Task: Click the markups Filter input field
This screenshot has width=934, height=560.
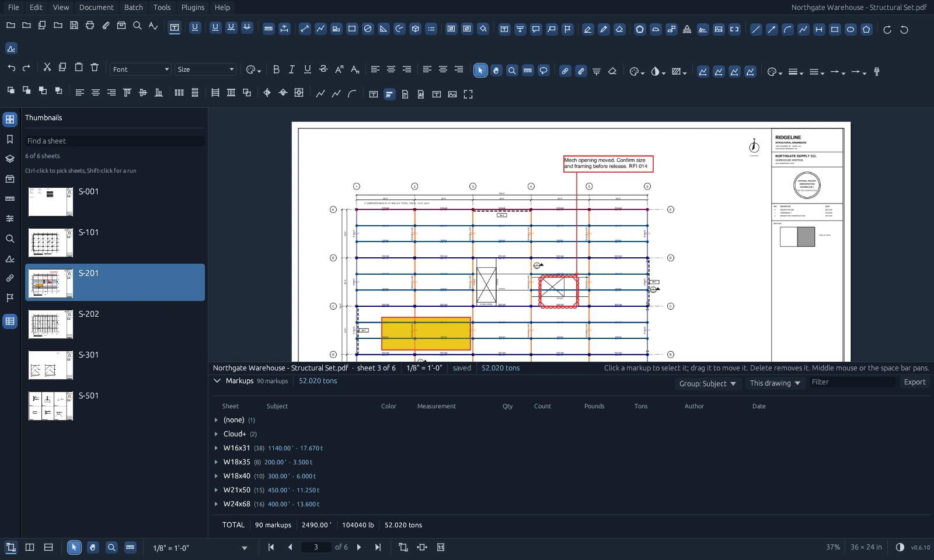Action: pos(852,382)
